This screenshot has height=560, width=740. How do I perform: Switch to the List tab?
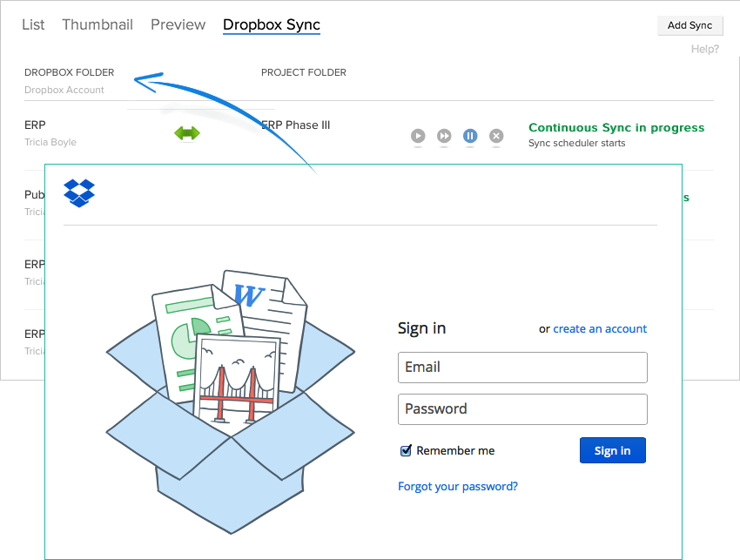point(33,24)
